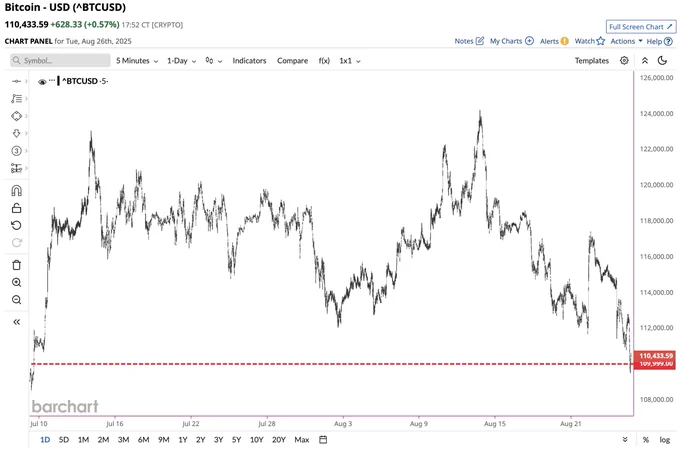The image size is (680, 450).
Task: Open the 1-Day period dropdown
Action: pos(182,61)
